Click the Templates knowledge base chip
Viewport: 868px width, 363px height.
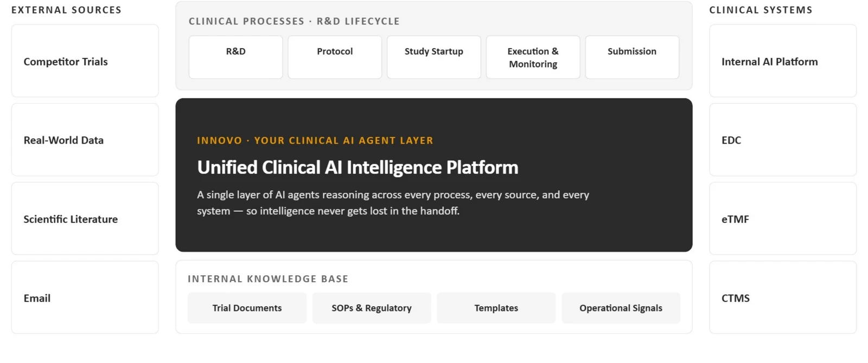(x=496, y=308)
